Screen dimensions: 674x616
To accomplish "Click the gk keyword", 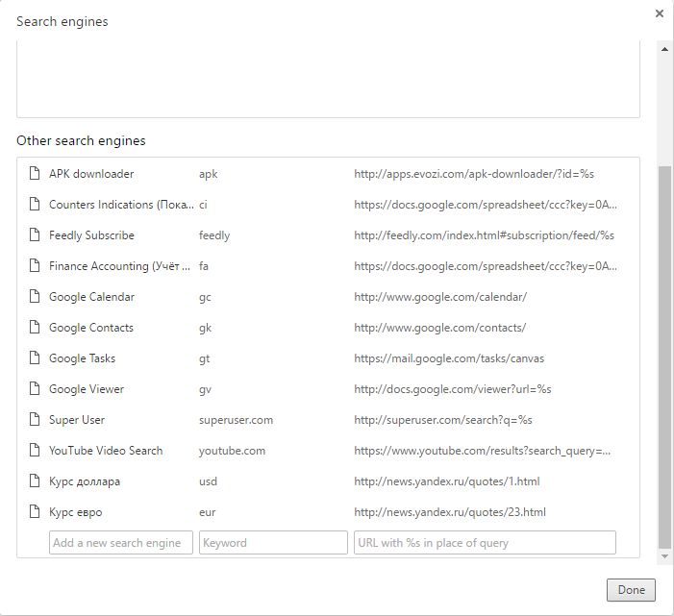I will (x=205, y=328).
